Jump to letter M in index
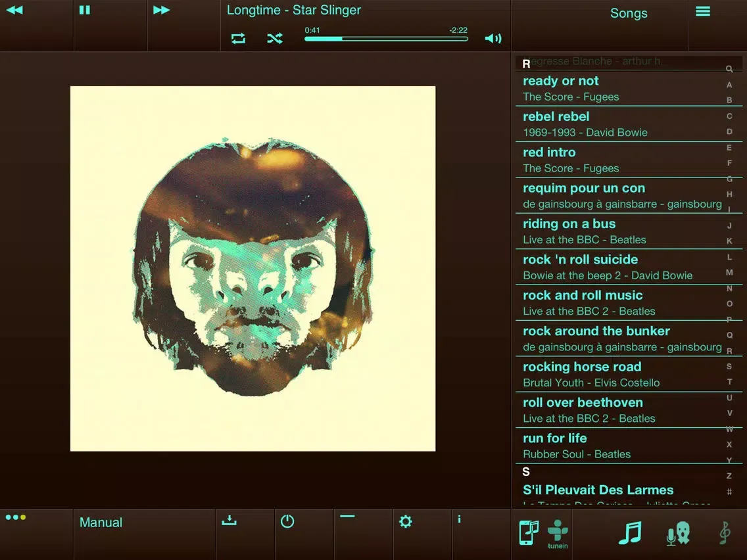Image resolution: width=747 pixels, height=560 pixels. [729, 272]
